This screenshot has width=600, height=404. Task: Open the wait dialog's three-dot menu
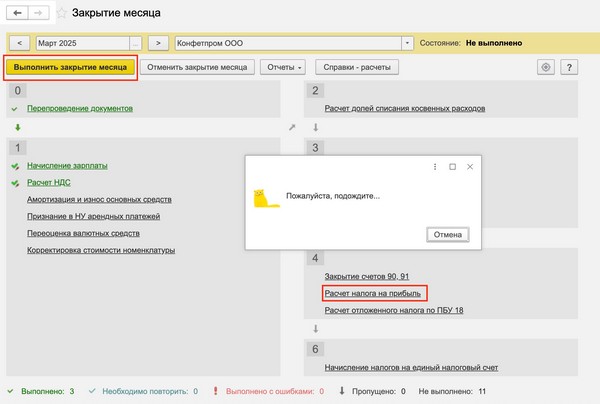click(433, 166)
